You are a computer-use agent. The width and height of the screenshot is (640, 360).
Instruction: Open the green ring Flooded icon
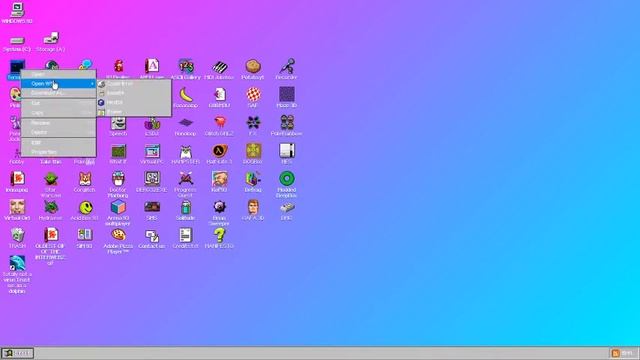pos(287,184)
